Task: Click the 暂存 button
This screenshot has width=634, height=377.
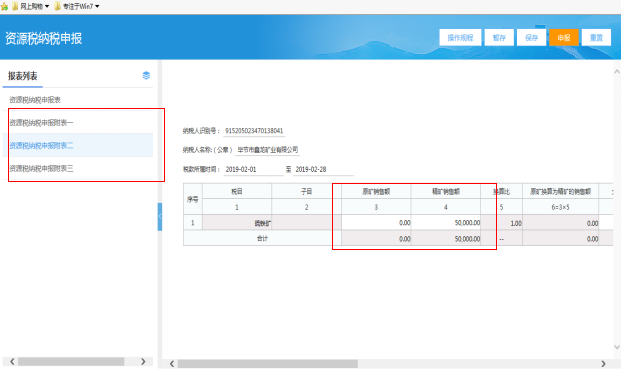Action: click(499, 38)
